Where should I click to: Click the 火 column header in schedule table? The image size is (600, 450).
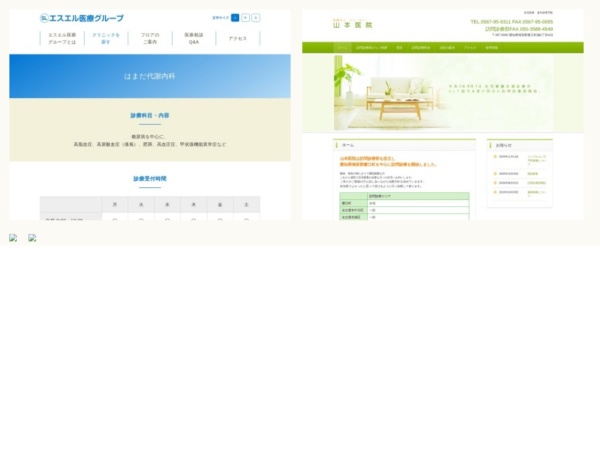click(141, 205)
